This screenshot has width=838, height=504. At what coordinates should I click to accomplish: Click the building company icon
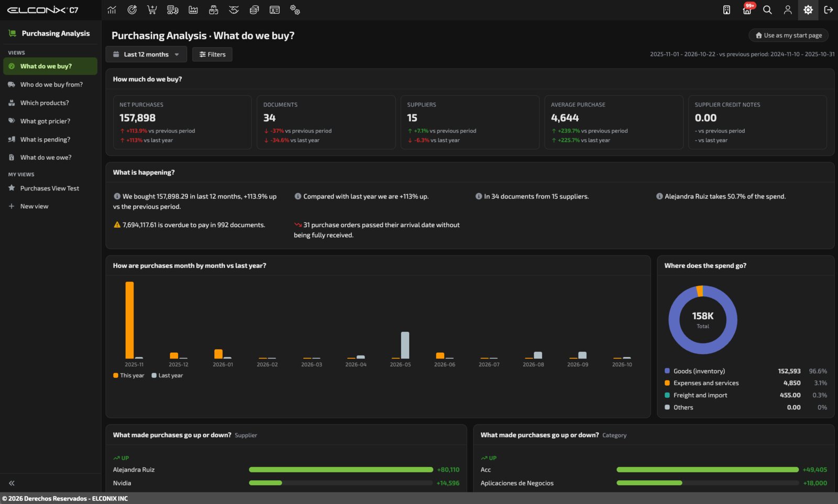[726, 10]
